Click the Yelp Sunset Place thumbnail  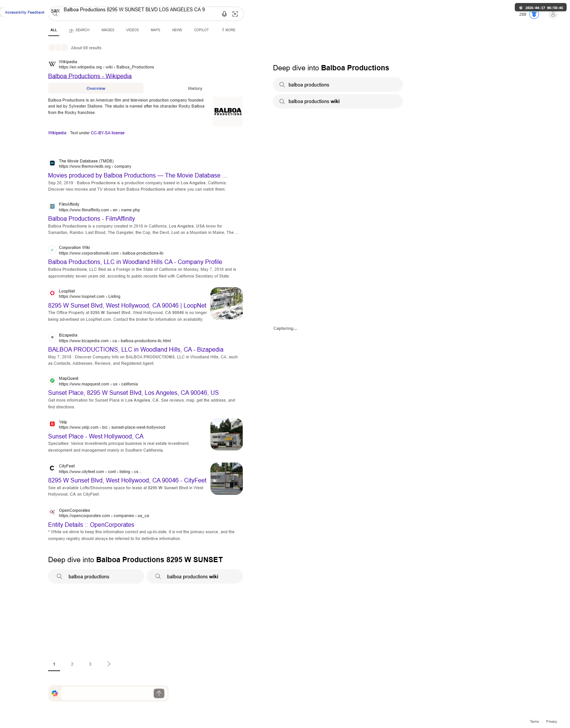(x=227, y=434)
